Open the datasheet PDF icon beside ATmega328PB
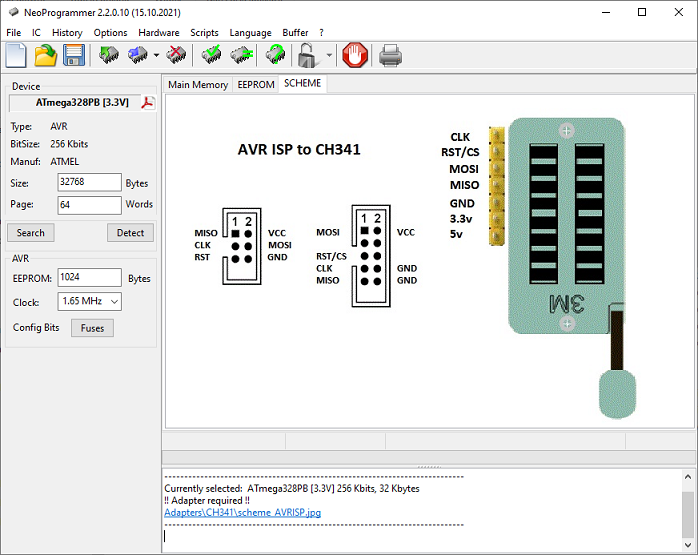Screen dimensions: 698x555 pyautogui.click(x=147, y=103)
